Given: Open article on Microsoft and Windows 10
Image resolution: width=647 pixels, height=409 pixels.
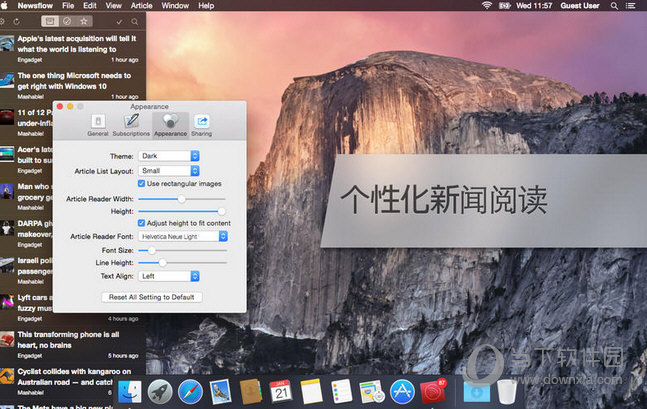Looking at the screenshot, I should pyautogui.click(x=73, y=86).
